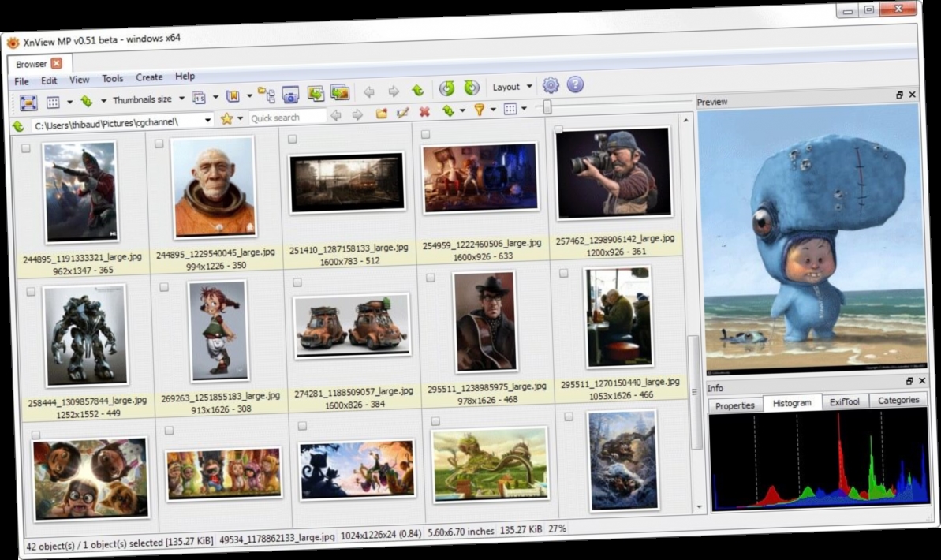Click next arrow next to Quick search
941x560 pixels.
357,114
